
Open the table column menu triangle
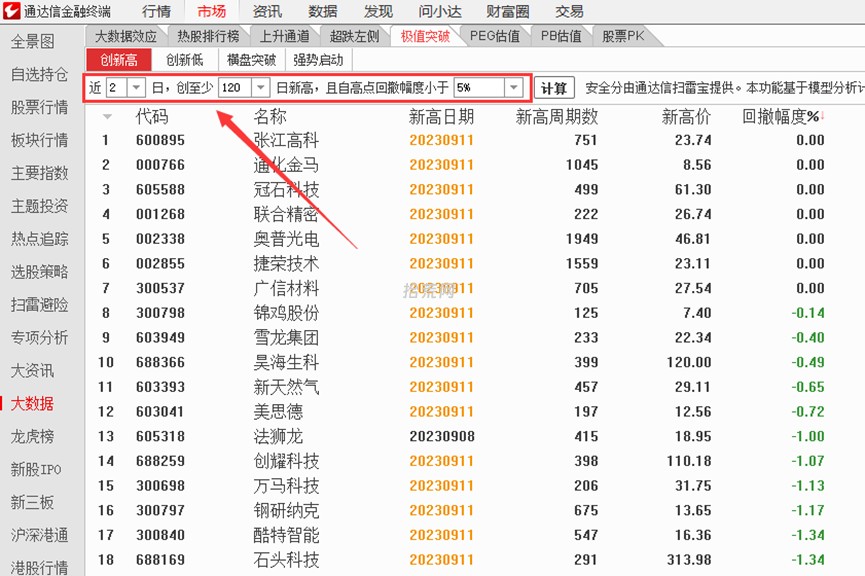point(107,116)
